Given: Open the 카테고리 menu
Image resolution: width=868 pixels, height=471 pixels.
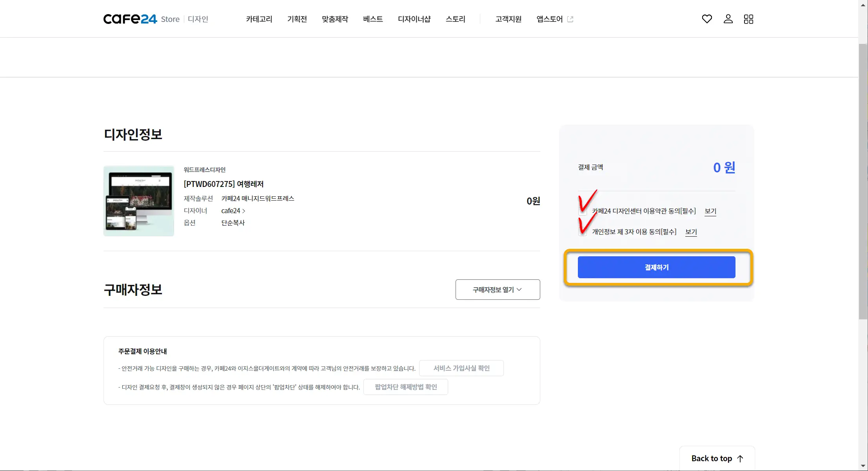Looking at the screenshot, I should (258, 19).
